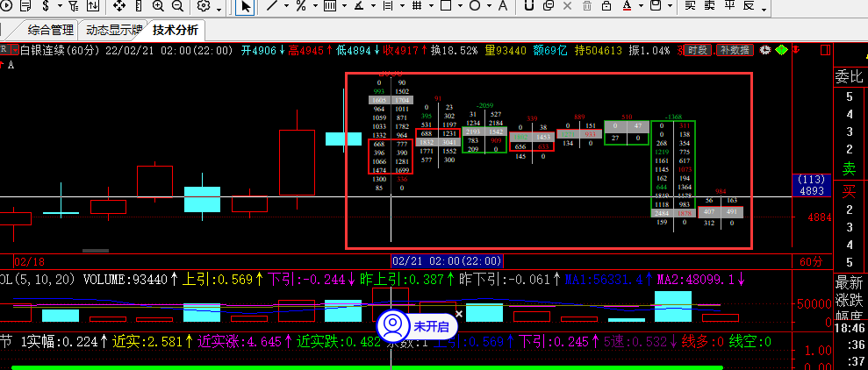Select the grid drawing tool

[417, 6]
